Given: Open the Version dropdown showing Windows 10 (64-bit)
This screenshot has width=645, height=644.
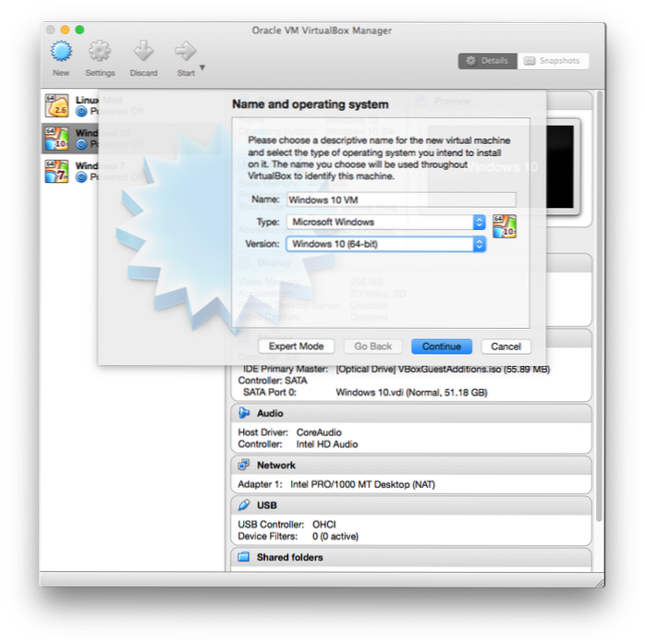Looking at the screenshot, I should point(385,244).
